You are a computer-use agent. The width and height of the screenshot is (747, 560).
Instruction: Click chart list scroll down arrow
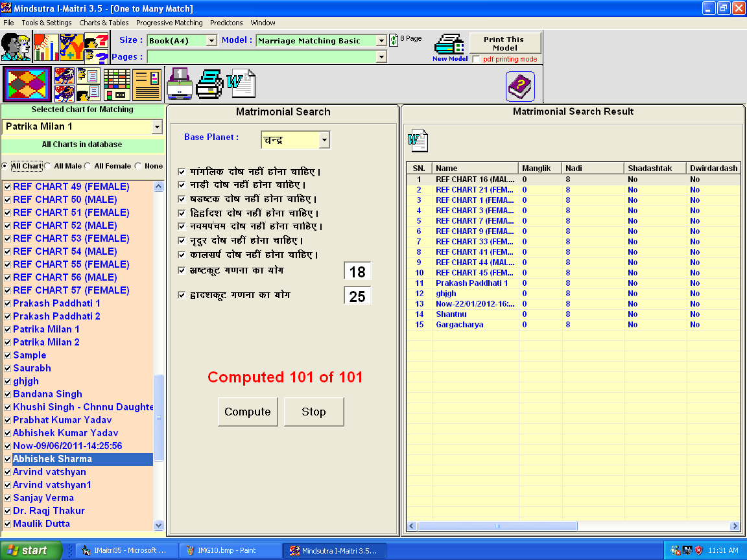point(159,525)
